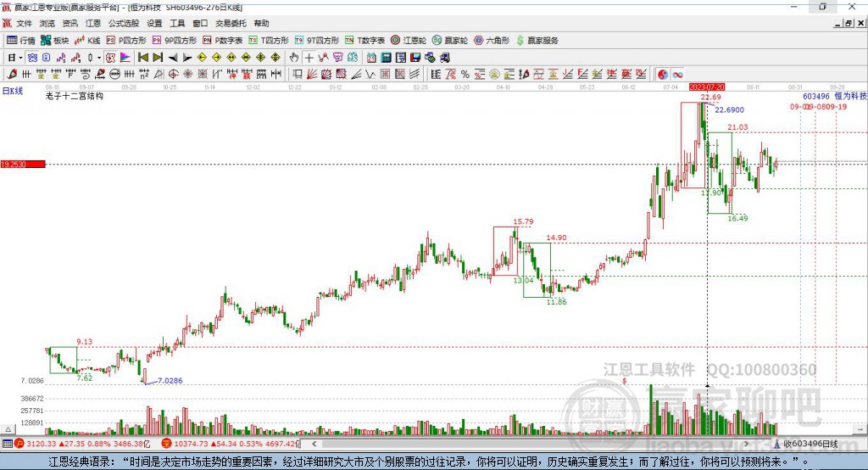Open the 交易委托 menu

[x=231, y=23]
